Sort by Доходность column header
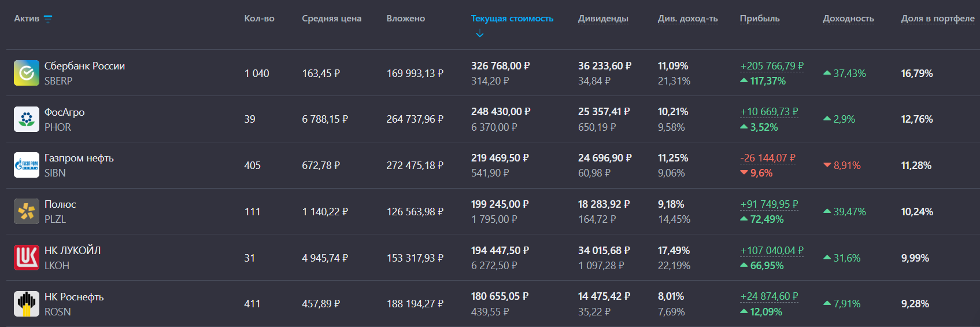The width and height of the screenshot is (980, 327). 848,19
